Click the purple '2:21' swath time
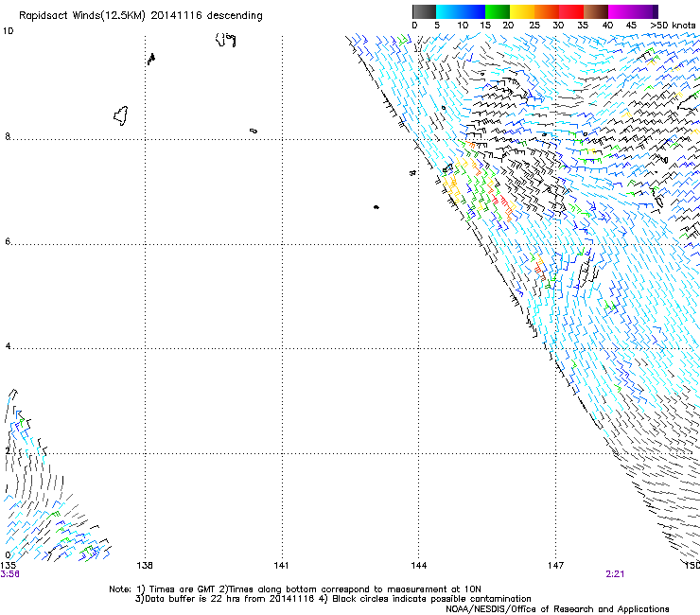 click(615, 574)
